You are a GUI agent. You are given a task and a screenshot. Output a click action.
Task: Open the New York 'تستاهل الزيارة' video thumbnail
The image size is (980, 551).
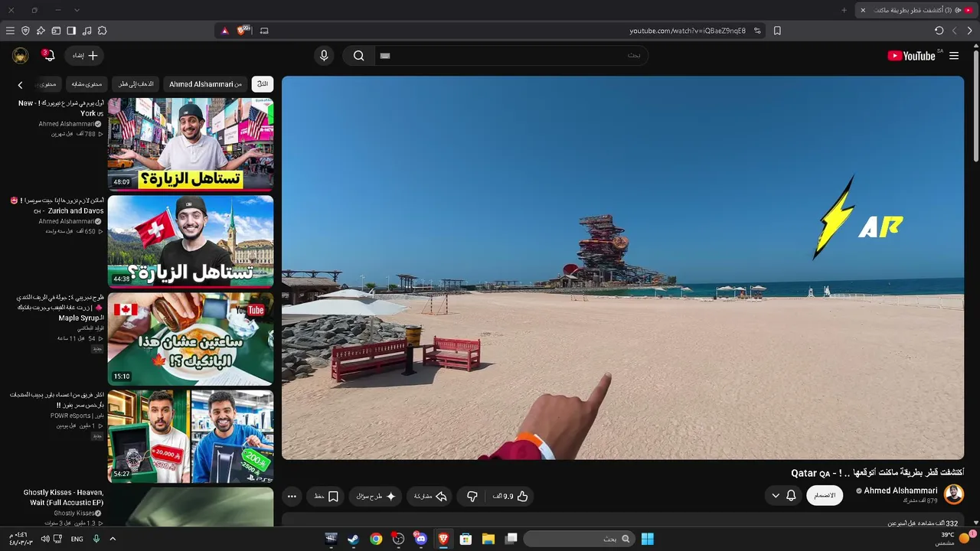[x=191, y=144]
